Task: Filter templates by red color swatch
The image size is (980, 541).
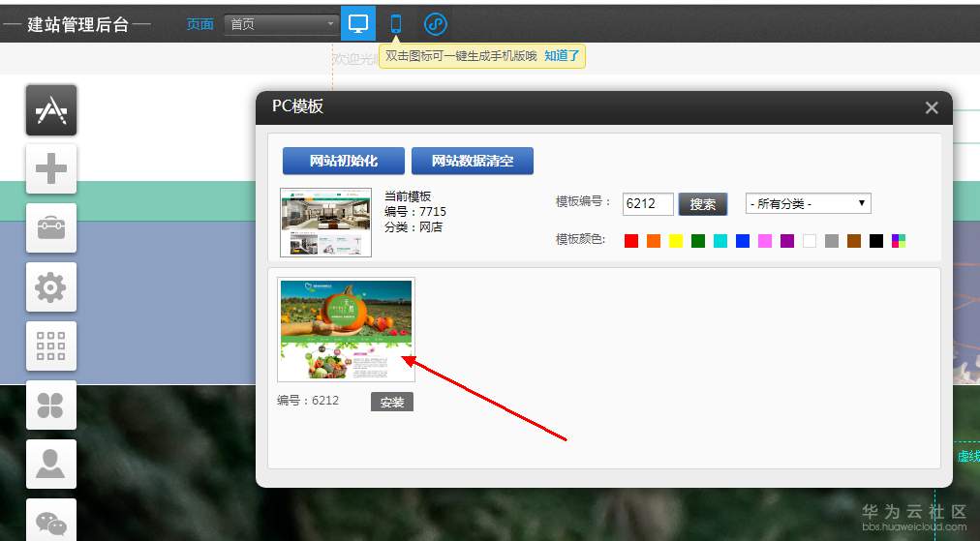Action: pos(631,241)
